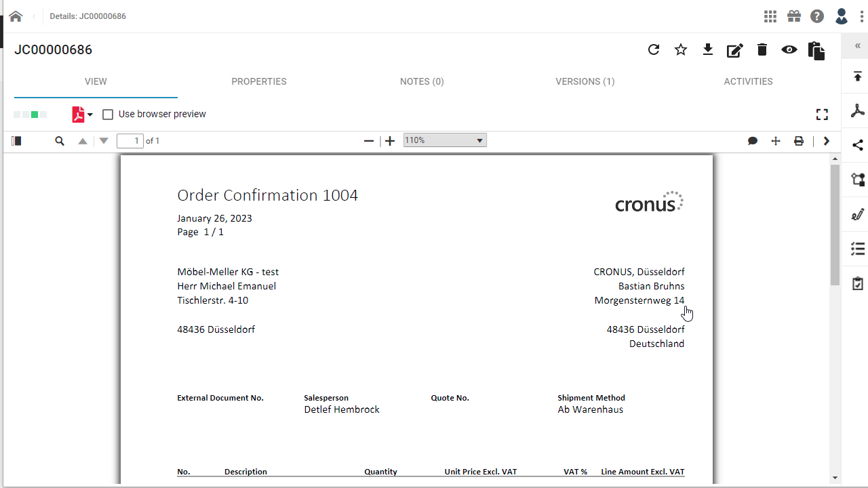868x488 pixels.
Task: Zoom in with the plus button
Action: 390,141
